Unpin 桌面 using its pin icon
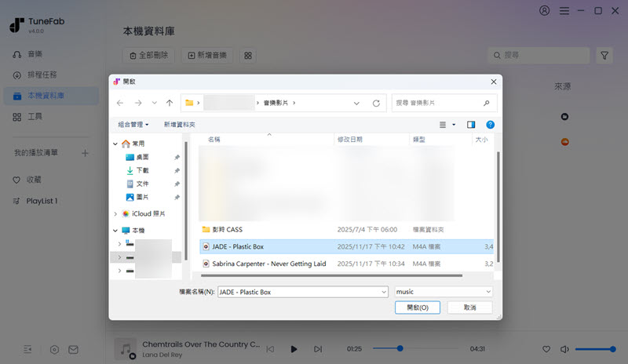 177,158
